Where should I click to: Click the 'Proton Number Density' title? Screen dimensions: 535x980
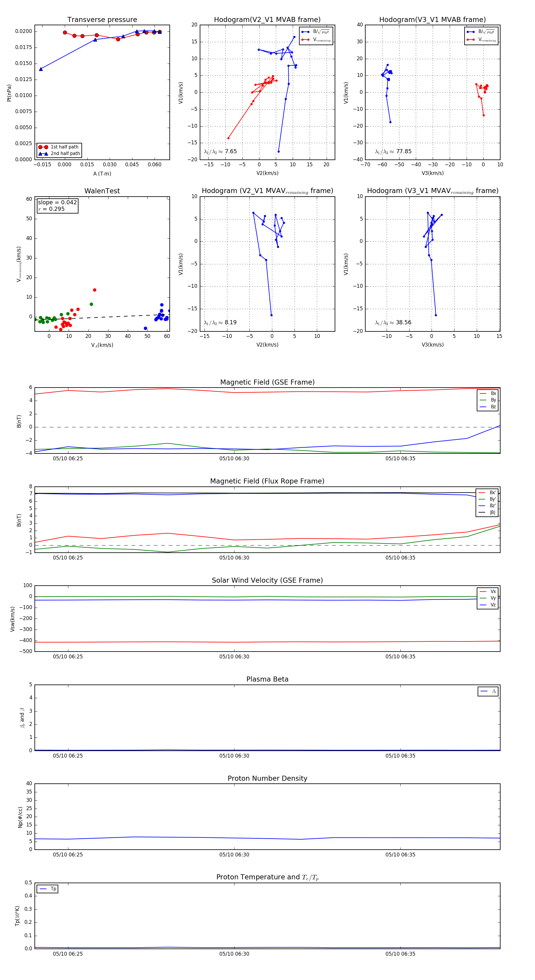[x=267, y=778]
